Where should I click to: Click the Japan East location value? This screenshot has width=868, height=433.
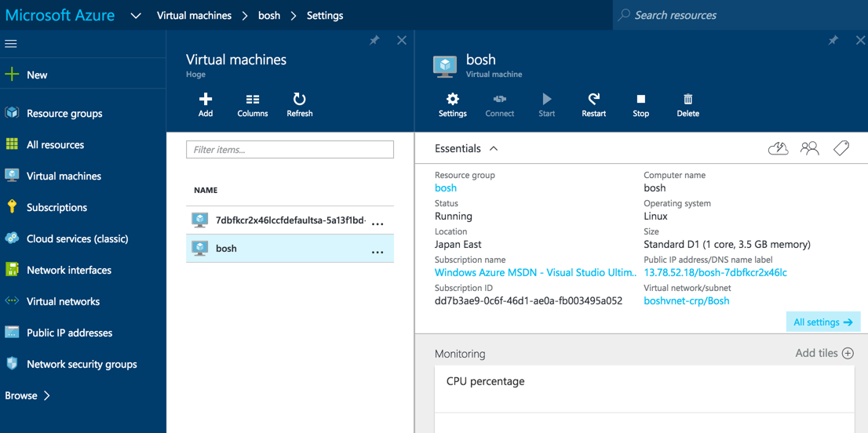[458, 245]
